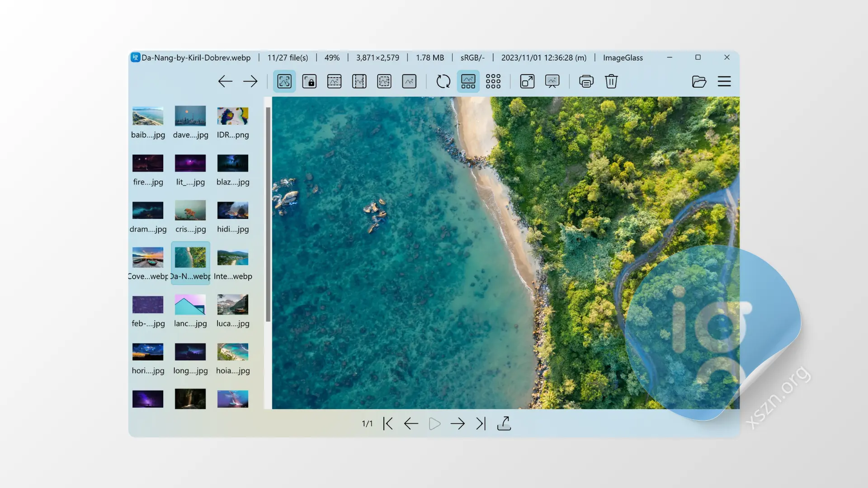
Task: Jump to the last frame button
Action: tap(481, 423)
